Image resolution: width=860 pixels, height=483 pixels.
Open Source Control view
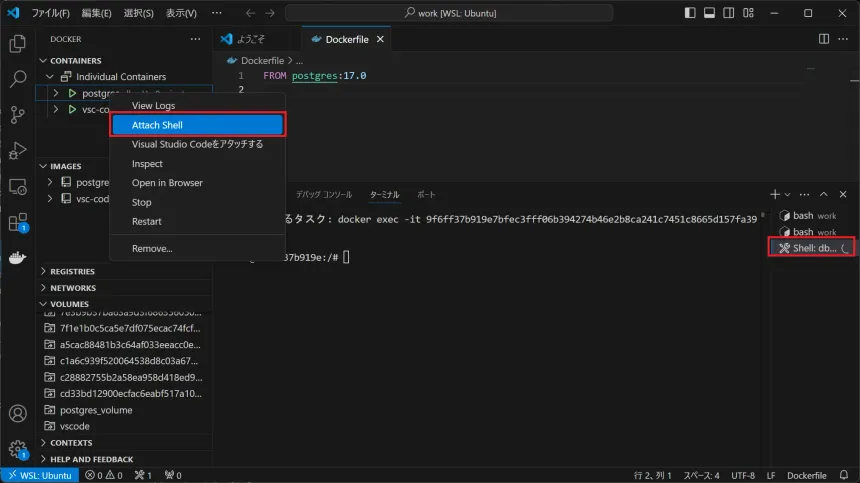point(17,115)
